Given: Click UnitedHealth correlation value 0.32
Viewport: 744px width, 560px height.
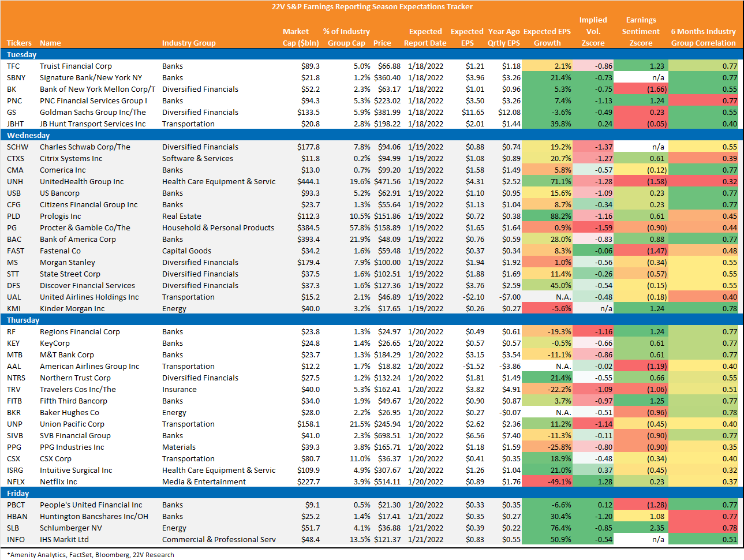Looking at the screenshot, I should click(704, 181).
